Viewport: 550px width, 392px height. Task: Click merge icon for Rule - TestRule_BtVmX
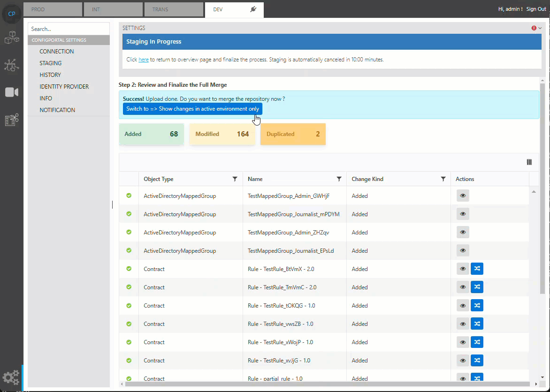tap(477, 269)
